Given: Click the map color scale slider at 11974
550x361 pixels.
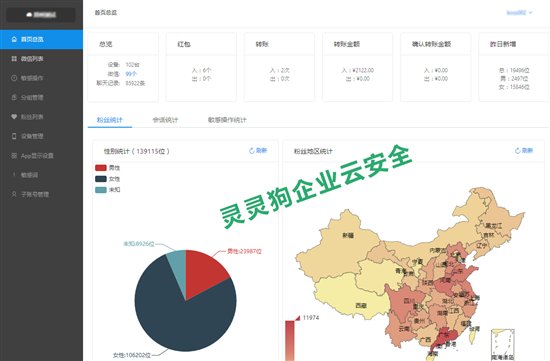Looking at the screenshot, I should [x=297, y=318].
